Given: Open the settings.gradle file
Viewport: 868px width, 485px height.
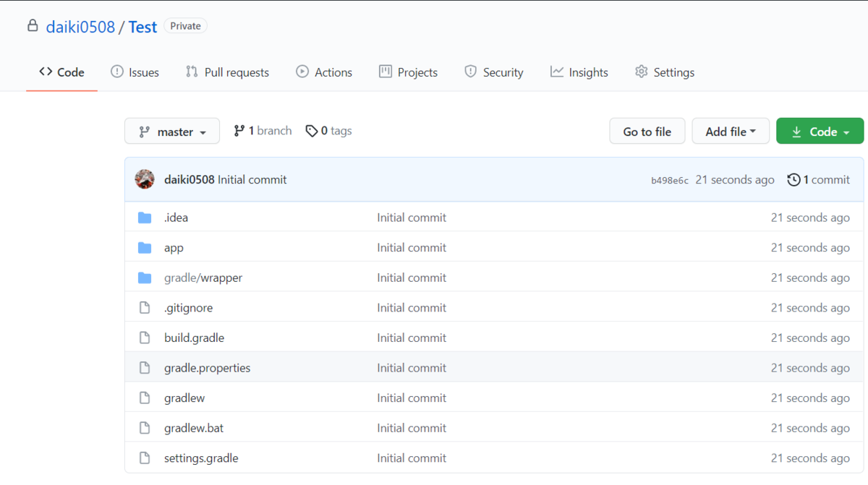Looking at the screenshot, I should [x=201, y=458].
